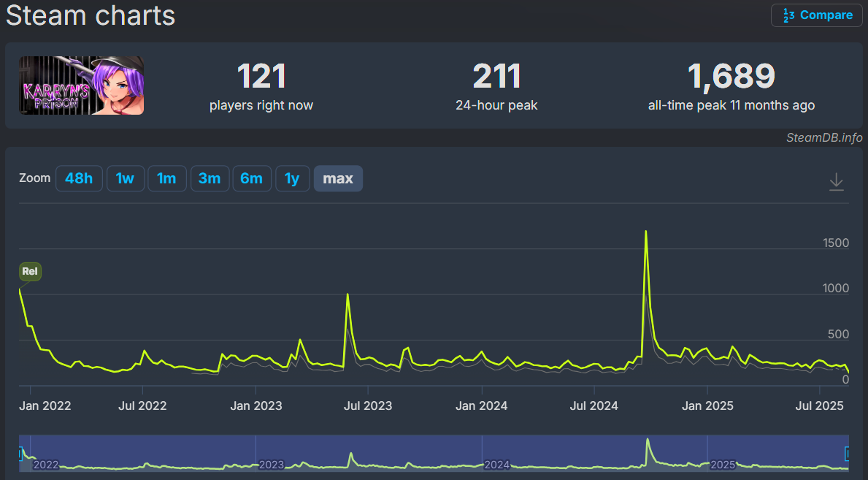This screenshot has height=480, width=868.
Task: Click the Jan 2025 axis label
Action: [707, 405]
